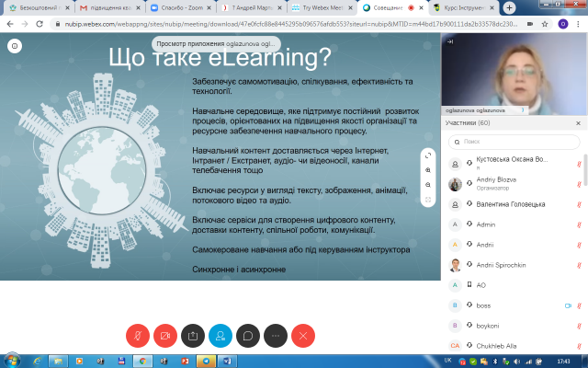The image size is (588, 368).
Task: Select participant Andriy Blozva
Action: pos(514,184)
